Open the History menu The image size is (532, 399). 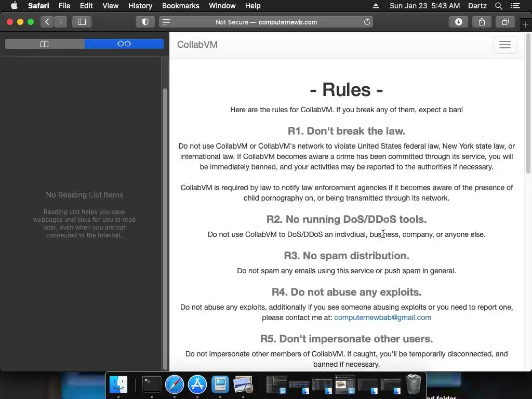pyautogui.click(x=140, y=6)
